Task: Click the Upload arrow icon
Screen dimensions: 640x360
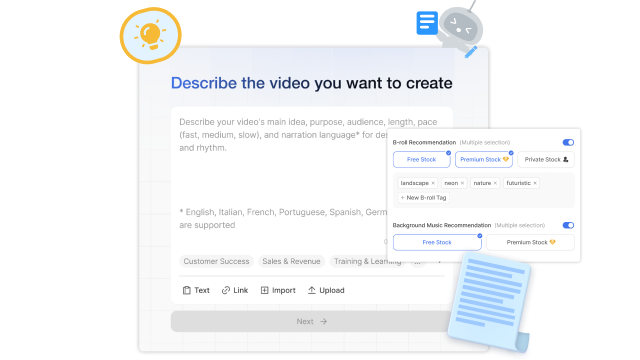Action: (x=312, y=290)
